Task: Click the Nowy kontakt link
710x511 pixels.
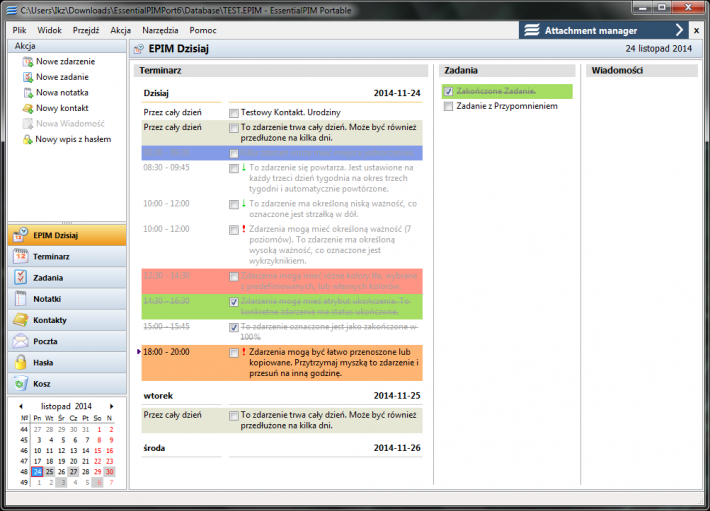Action: [x=62, y=108]
